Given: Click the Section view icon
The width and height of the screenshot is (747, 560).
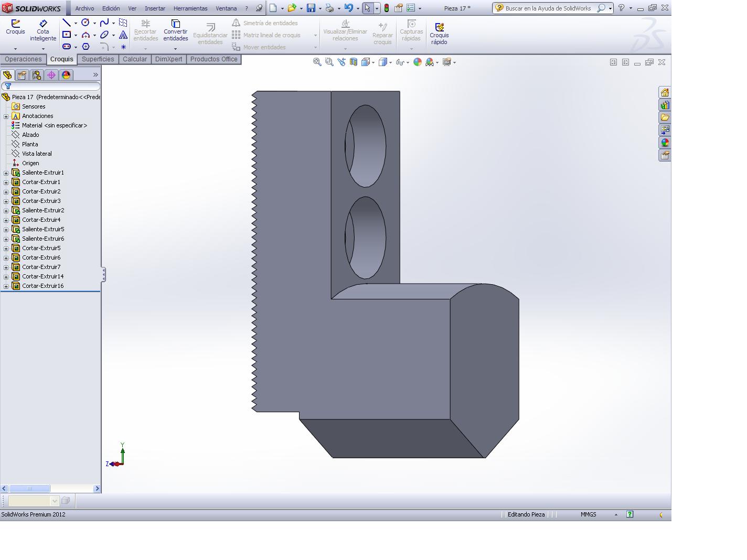Looking at the screenshot, I should coord(354,62).
